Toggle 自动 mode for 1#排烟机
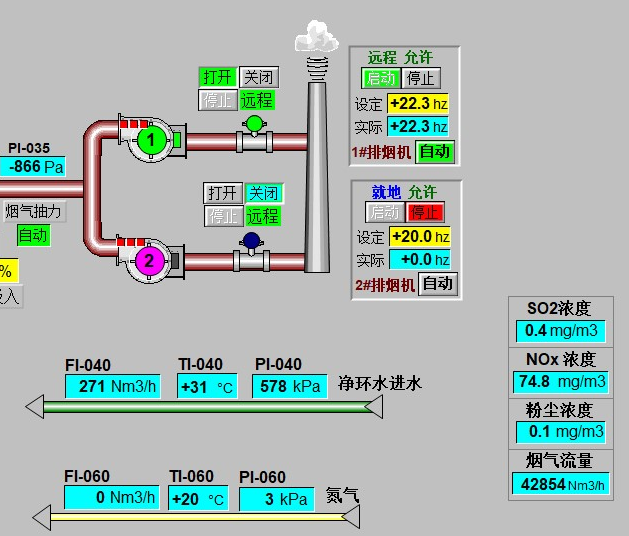This screenshot has width=629, height=536. tap(434, 152)
